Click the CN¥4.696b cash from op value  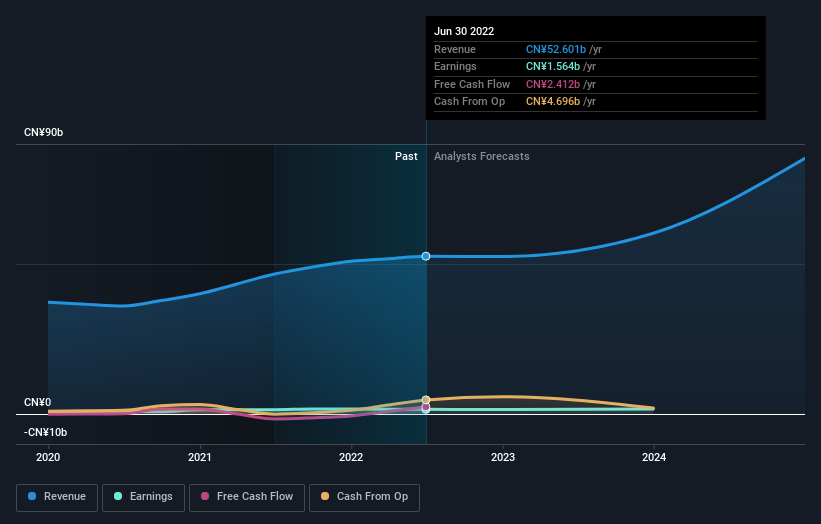[553, 102]
